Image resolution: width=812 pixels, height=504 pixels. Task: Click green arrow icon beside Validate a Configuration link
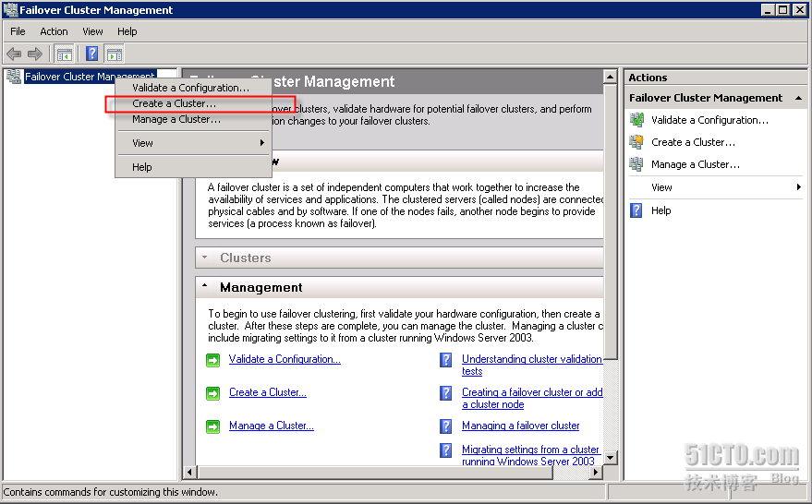(x=212, y=360)
